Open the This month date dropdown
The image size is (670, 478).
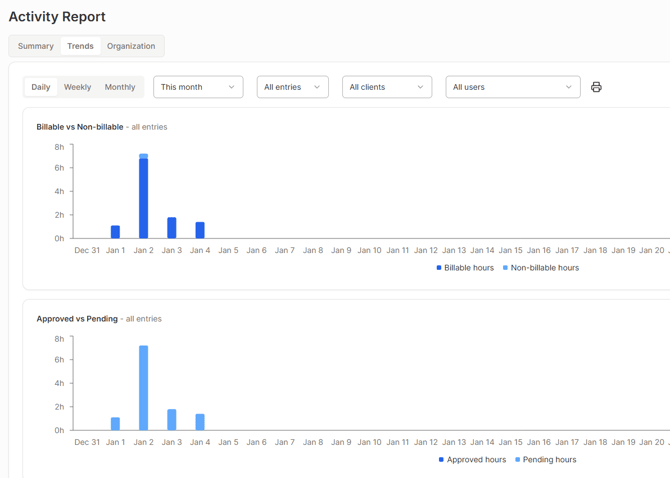198,87
